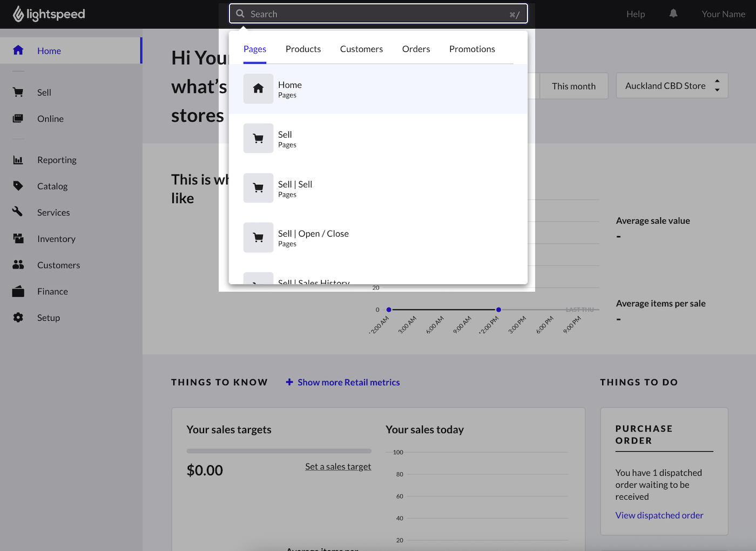Click 'Show more Retail metrics'
The width and height of the screenshot is (756, 551).
pos(348,382)
